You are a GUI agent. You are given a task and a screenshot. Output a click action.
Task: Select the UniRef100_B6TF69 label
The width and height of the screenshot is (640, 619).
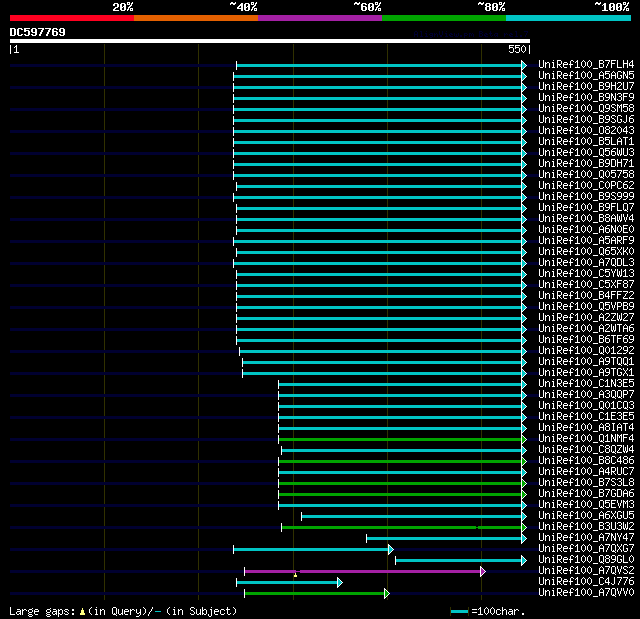point(586,340)
